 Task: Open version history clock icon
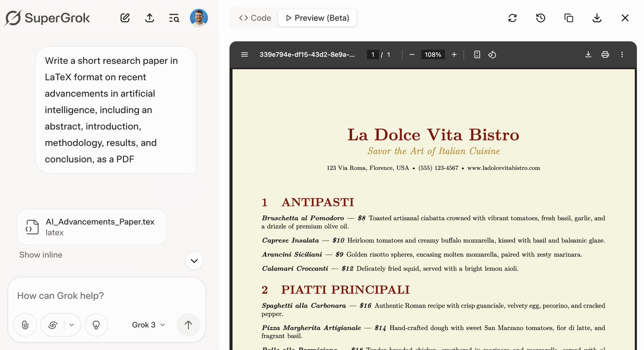pos(540,18)
